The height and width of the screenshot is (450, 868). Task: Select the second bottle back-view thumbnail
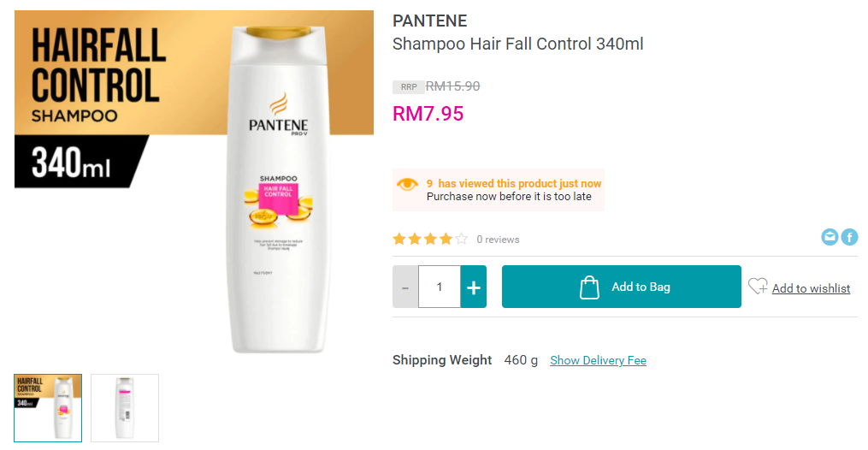click(x=125, y=408)
